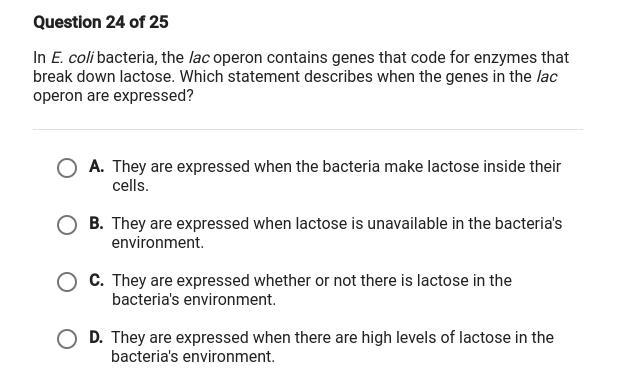Viewport: 639px width, 377px height.
Task: Mark the radio button for answer C
Action: [67, 282]
